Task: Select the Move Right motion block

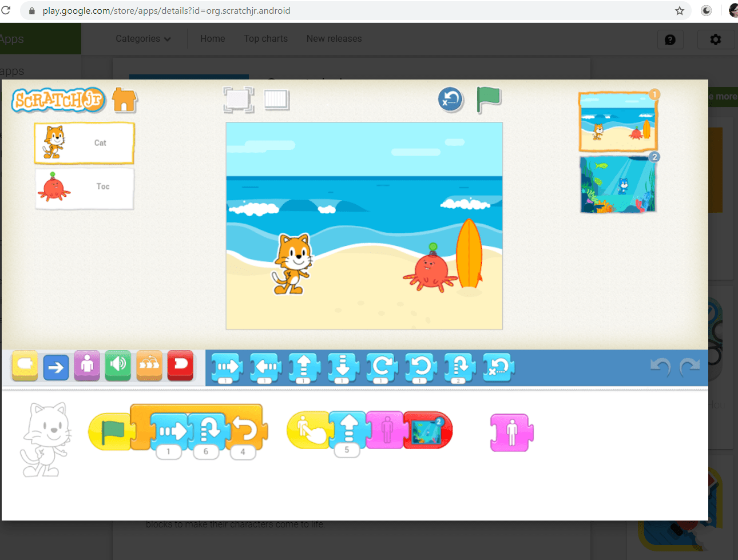Action: coord(226,366)
